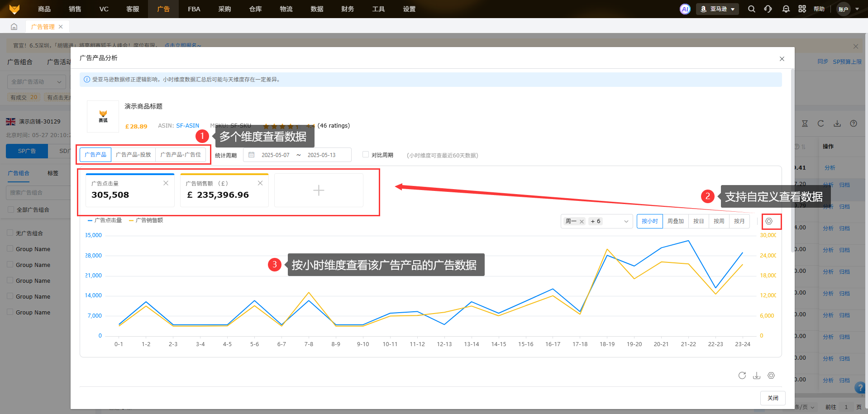Screen dimensions: 868x414
Task: Open the 亚马逊 platform dropdown
Action: coord(717,9)
